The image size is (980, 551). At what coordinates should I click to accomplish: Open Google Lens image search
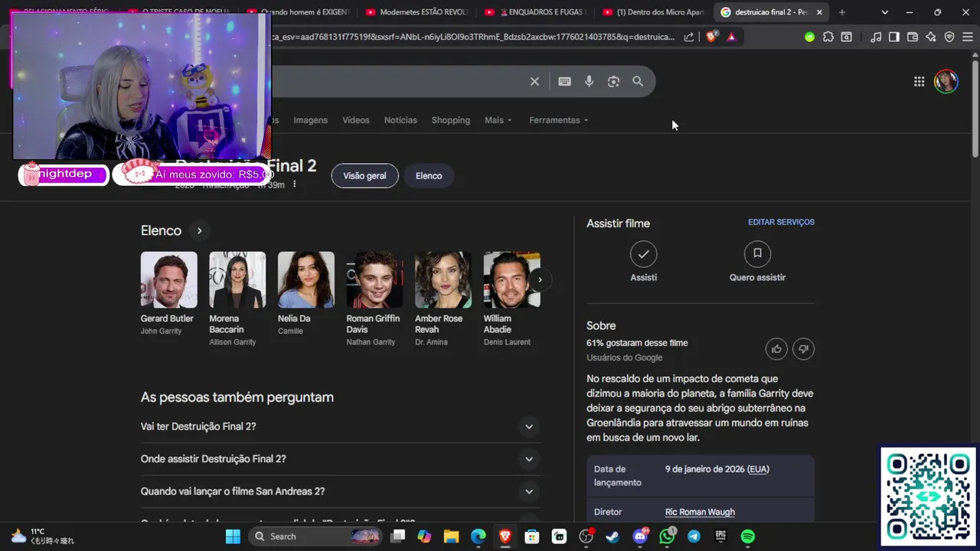613,81
